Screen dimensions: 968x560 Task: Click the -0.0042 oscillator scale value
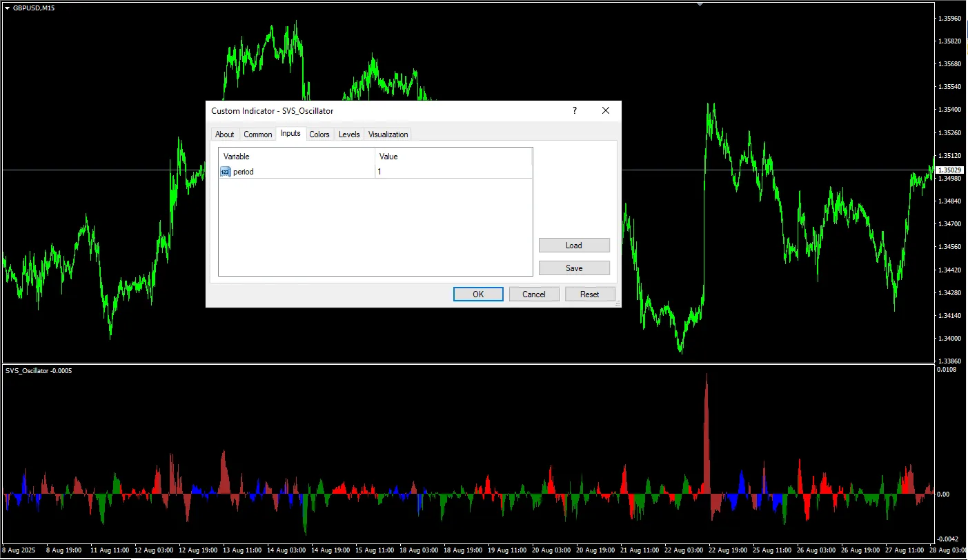click(947, 539)
